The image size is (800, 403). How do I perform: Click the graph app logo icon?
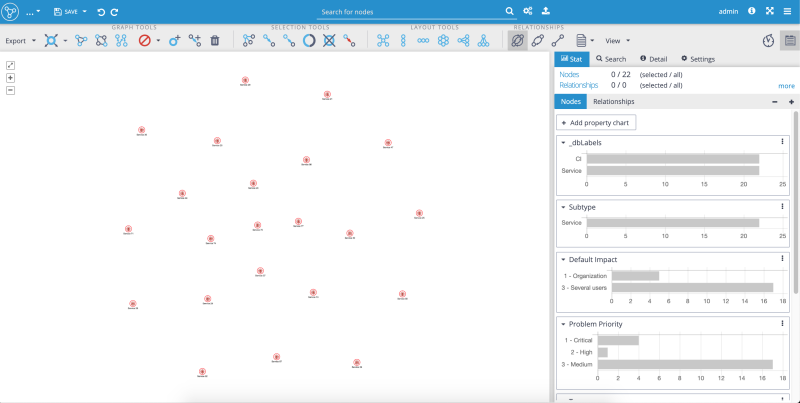click(10, 11)
